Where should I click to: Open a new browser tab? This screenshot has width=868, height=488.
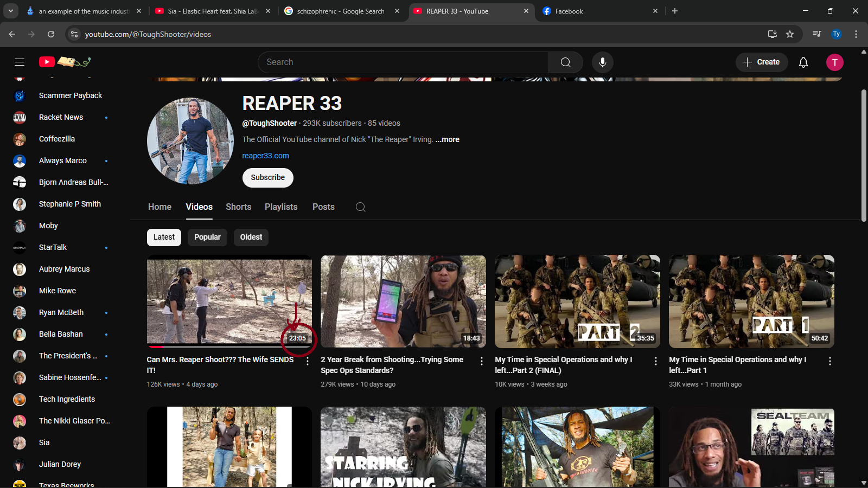[x=675, y=11]
